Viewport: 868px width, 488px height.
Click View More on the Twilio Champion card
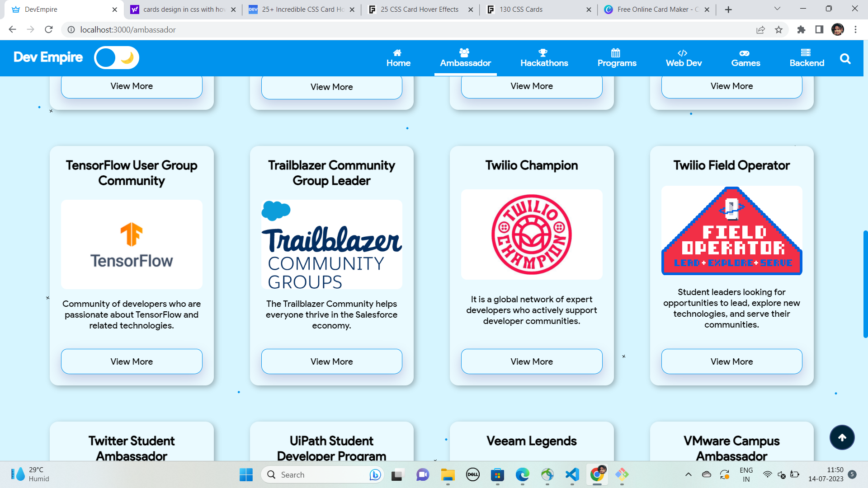tap(531, 361)
